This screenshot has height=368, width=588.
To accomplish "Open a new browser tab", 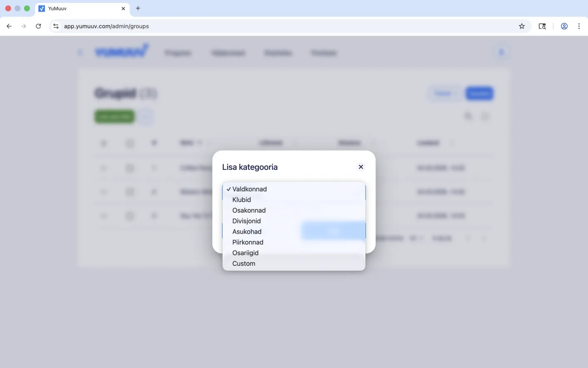I will coord(138,8).
